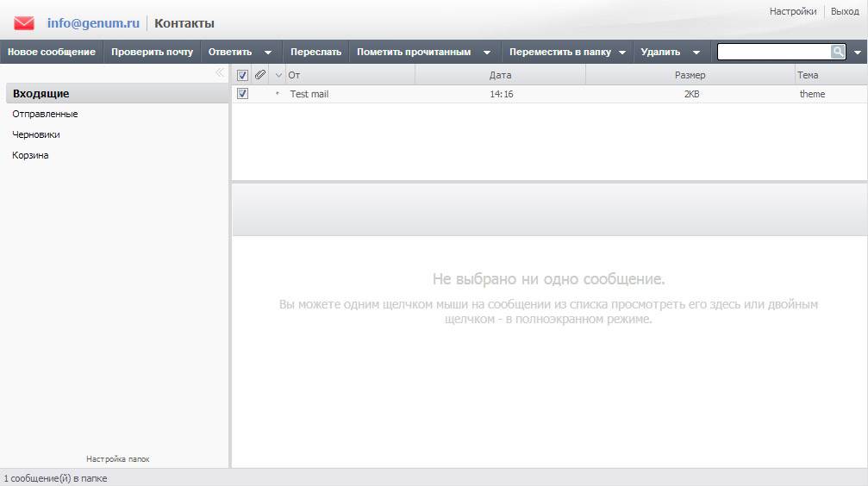Click the red envelope mail logo
The image size is (868, 486).
[24, 23]
